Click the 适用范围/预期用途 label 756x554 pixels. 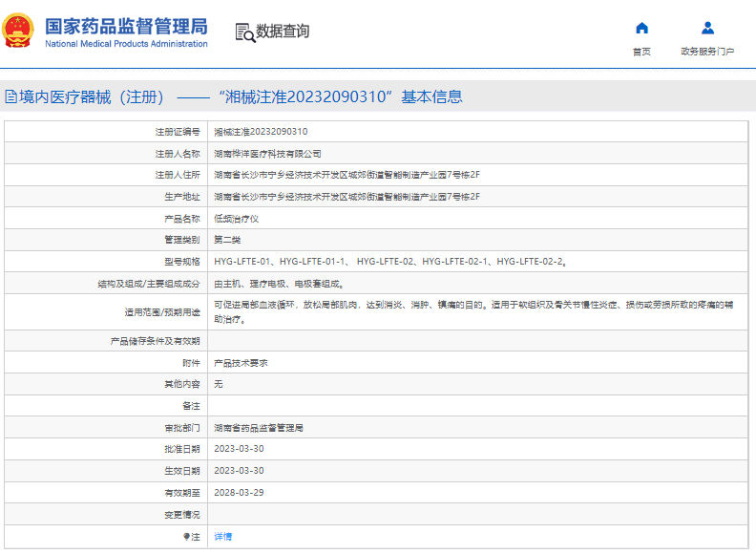[x=162, y=312]
